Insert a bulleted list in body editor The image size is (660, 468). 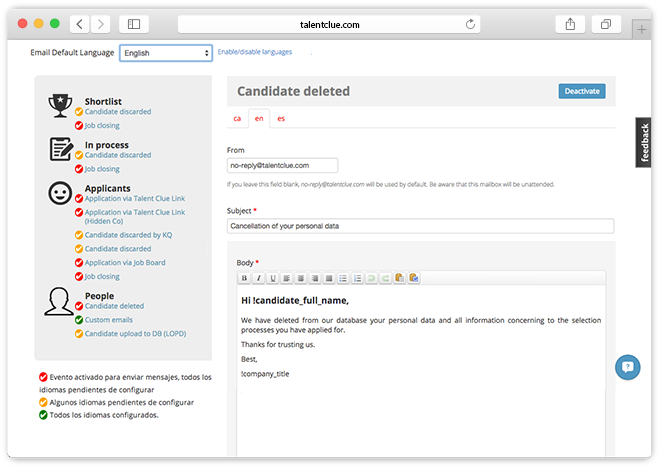[x=343, y=278]
